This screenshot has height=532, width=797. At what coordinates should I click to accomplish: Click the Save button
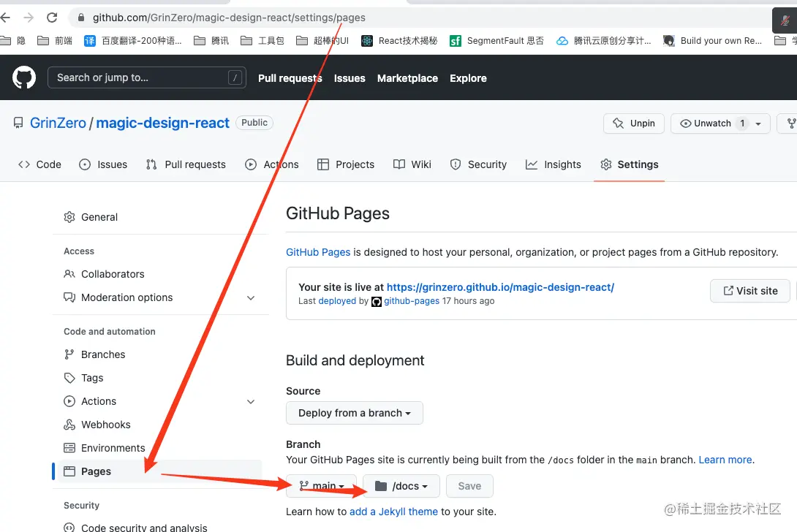click(469, 486)
